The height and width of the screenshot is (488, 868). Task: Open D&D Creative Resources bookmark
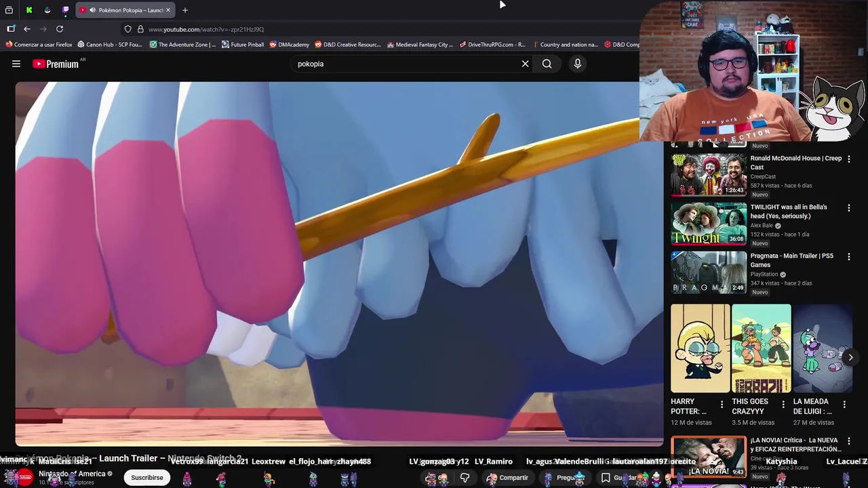click(x=348, y=45)
